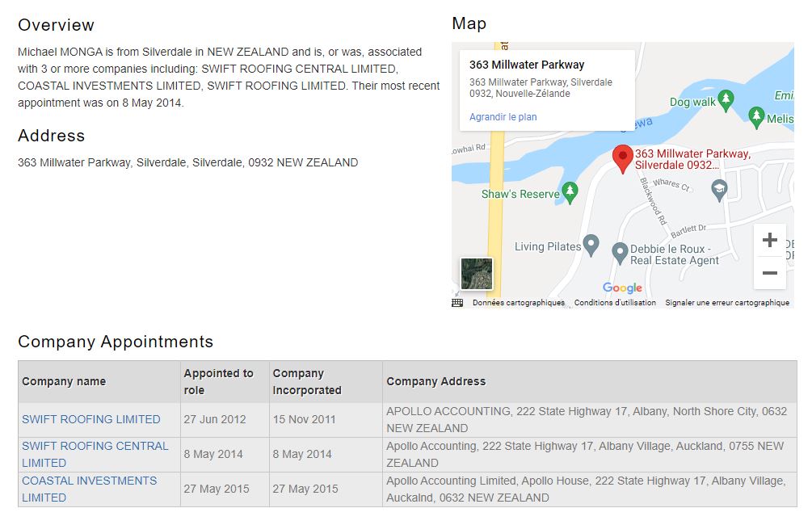Click the Melis park marker
The image size is (812, 525).
tap(756, 118)
